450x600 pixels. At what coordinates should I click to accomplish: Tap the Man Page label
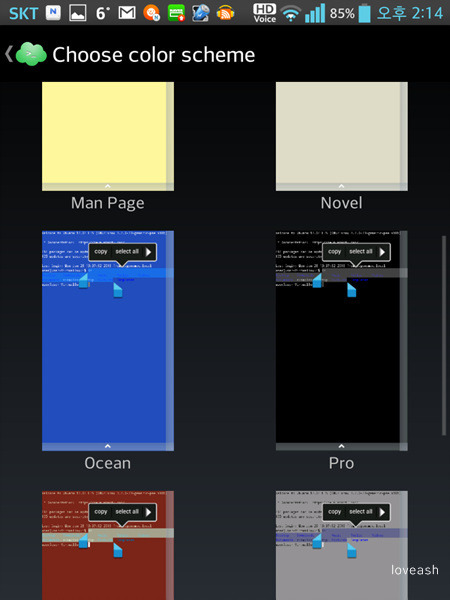[108, 203]
